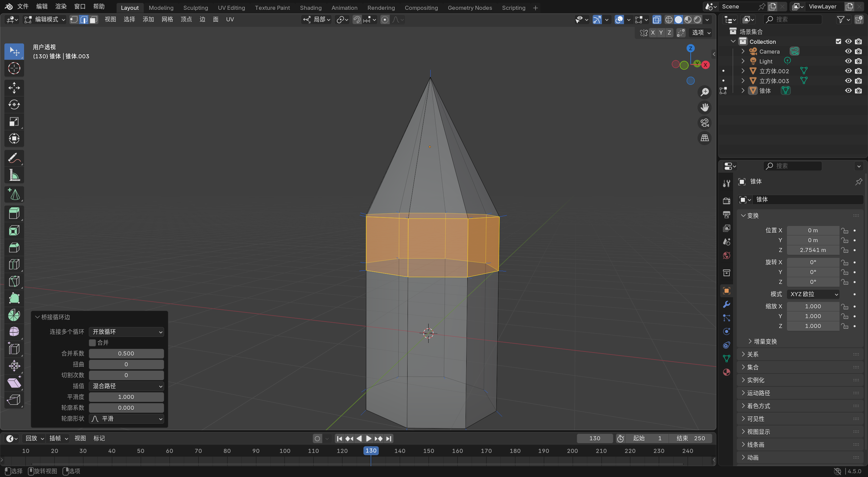This screenshot has height=477, width=868.
Task: Click the 平滑度 slider field
Action: [126, 397]
